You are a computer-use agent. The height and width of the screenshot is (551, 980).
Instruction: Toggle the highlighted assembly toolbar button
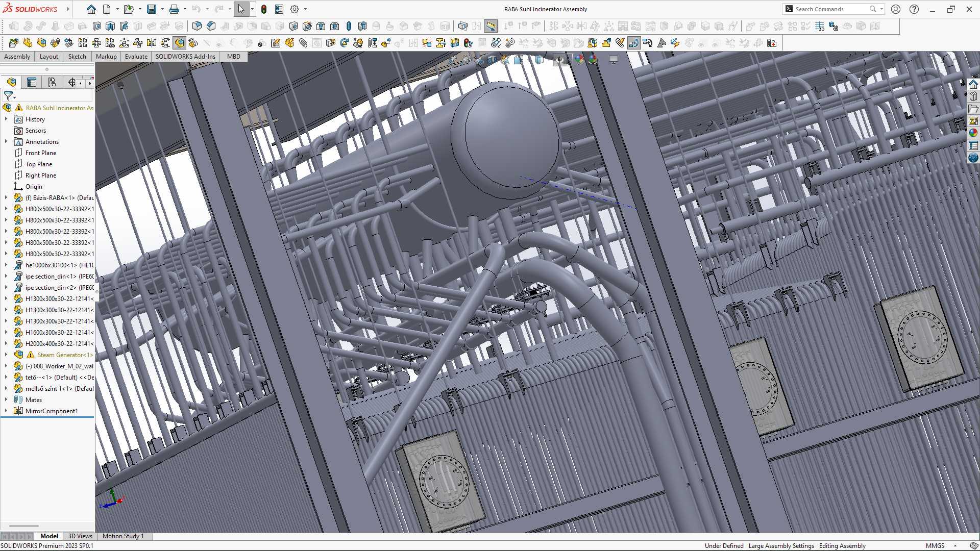[x=179, y=43]
